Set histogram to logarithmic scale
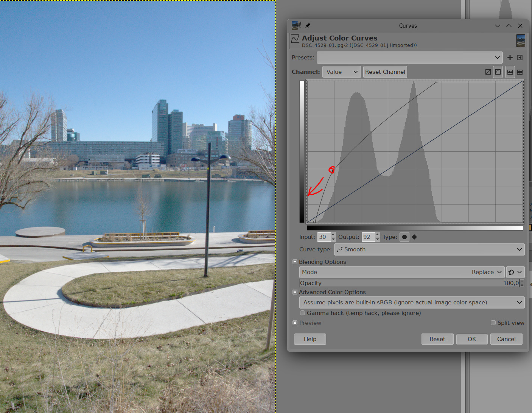Image resolution: width=532 pixels, height=413 pixels. pos(520,72)
